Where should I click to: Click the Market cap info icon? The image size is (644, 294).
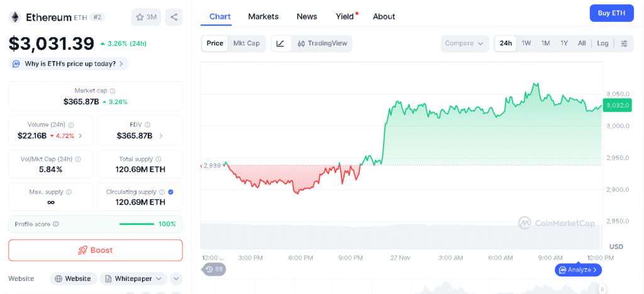pos(113,90)
